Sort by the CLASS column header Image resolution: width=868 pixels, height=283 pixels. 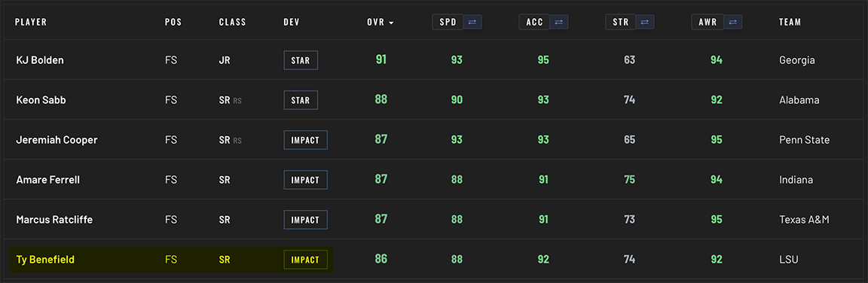pos(233,23)
